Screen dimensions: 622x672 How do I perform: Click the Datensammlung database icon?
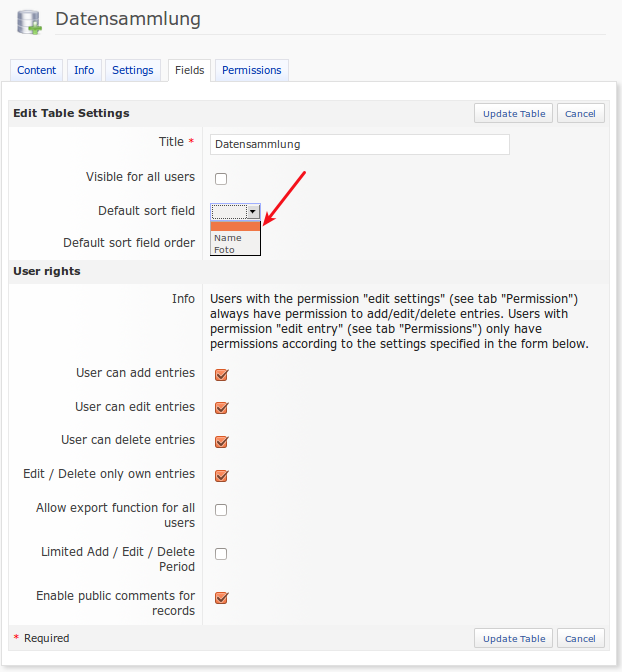click(29, 22)
